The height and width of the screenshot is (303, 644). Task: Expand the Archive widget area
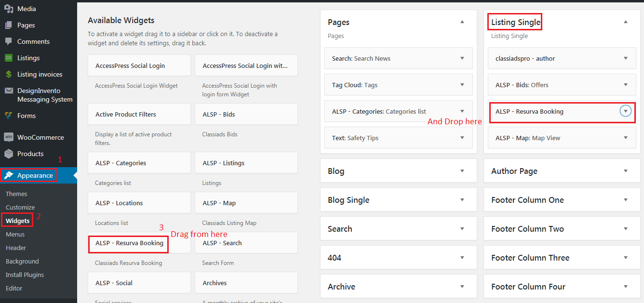point(462,287)
